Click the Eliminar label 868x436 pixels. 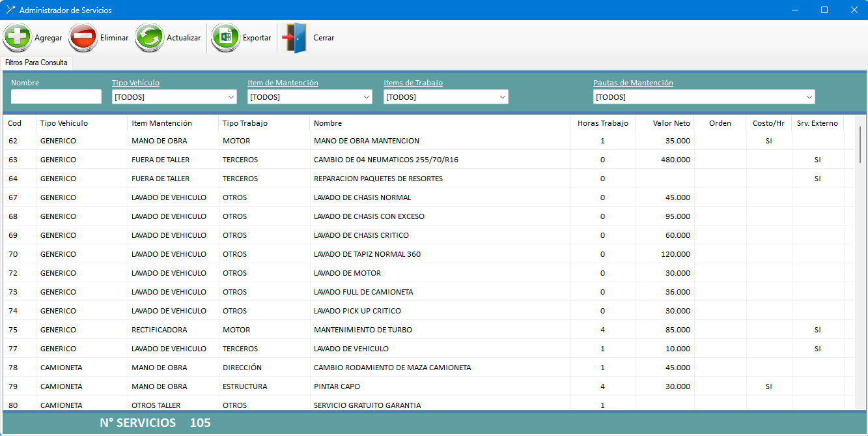click(x=114, y=38)
